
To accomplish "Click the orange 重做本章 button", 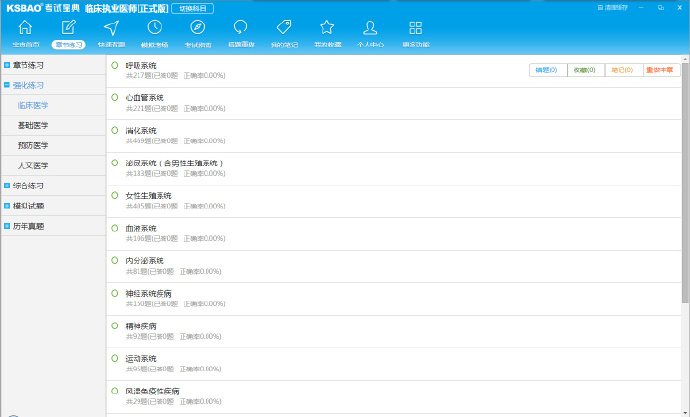I will (x=661, y=70).
